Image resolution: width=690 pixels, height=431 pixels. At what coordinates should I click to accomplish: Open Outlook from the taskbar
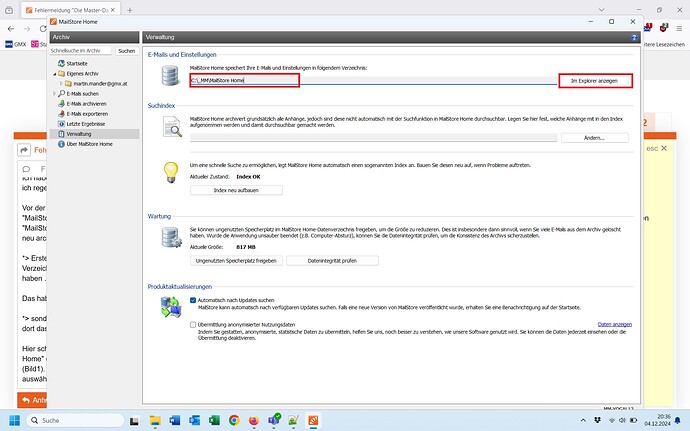[x=195, y=420]
